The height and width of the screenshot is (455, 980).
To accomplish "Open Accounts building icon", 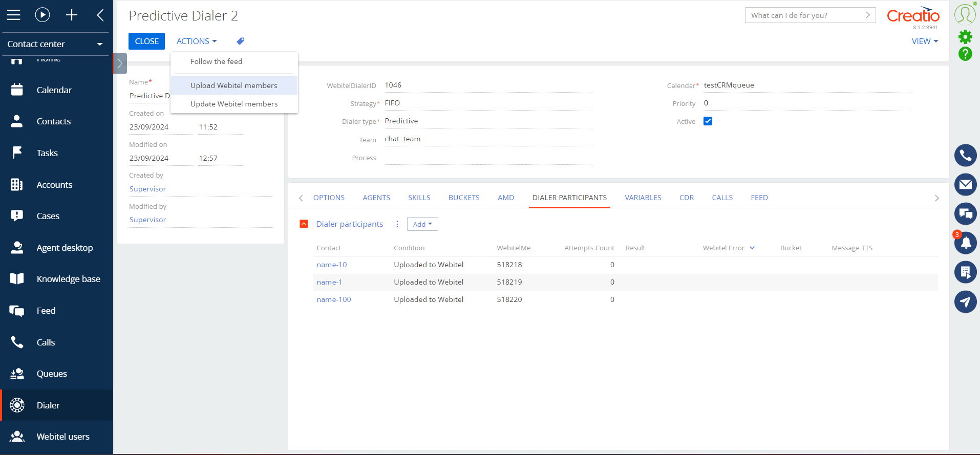I will (x=17, y=184).
